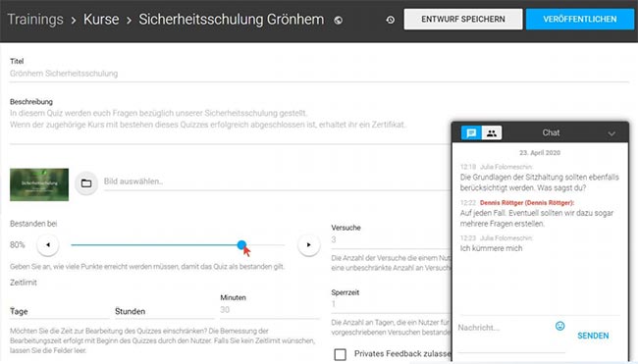Click the Stunden time limit field
The width and height of the screenshot is (638, 364).
[164, 311]
